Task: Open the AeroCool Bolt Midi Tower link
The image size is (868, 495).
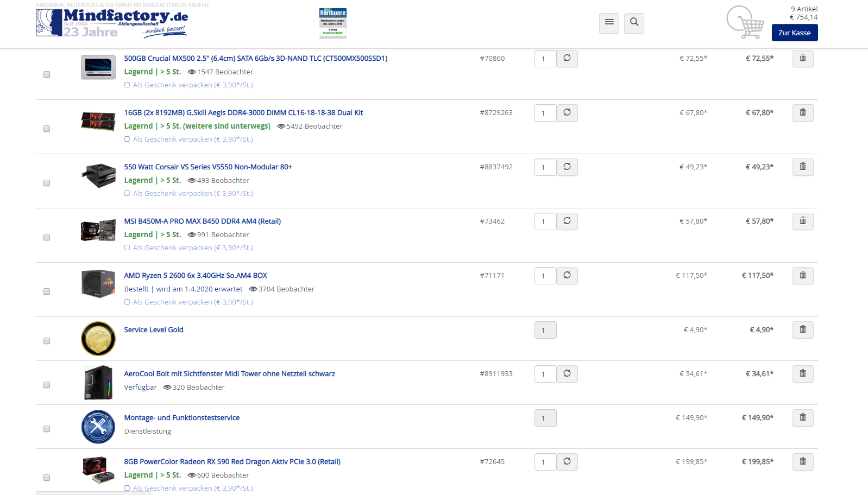Action: coord(230,373)
